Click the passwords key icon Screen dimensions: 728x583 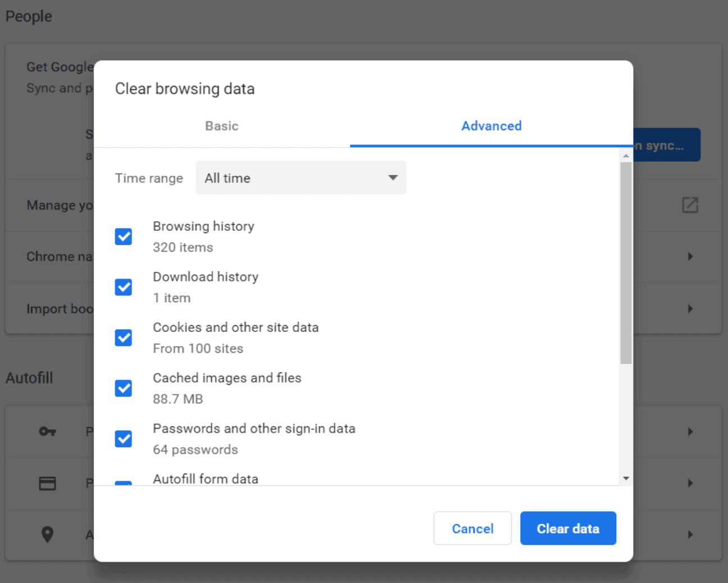(47, 431)
